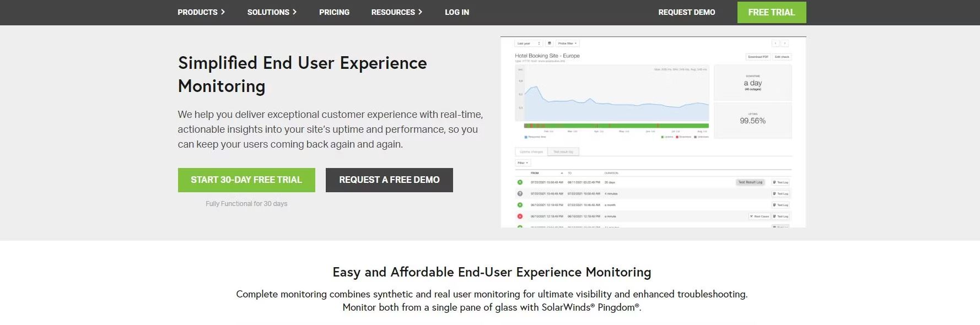Click the Request Demo link in header
The height and width of the screenshot is (325, 980).
click(x=687, y=12)
